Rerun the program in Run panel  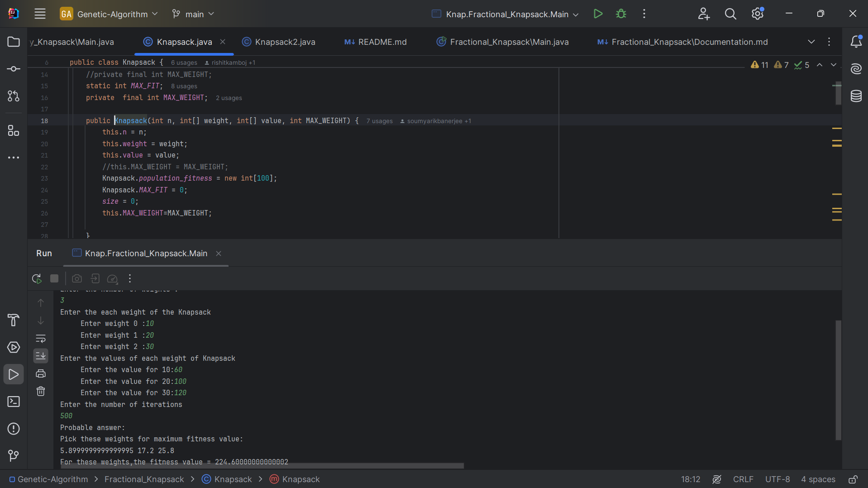pyautogui.click(x=37, y=278)
